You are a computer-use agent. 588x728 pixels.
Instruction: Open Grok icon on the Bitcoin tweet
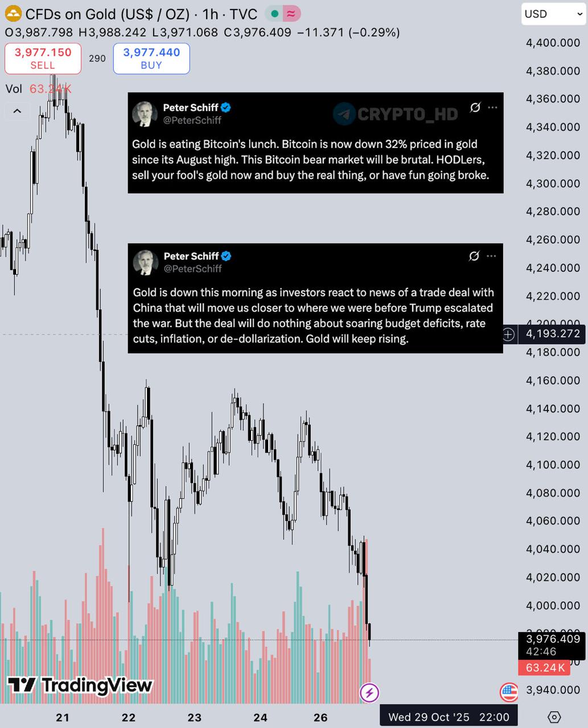[475, 107]
